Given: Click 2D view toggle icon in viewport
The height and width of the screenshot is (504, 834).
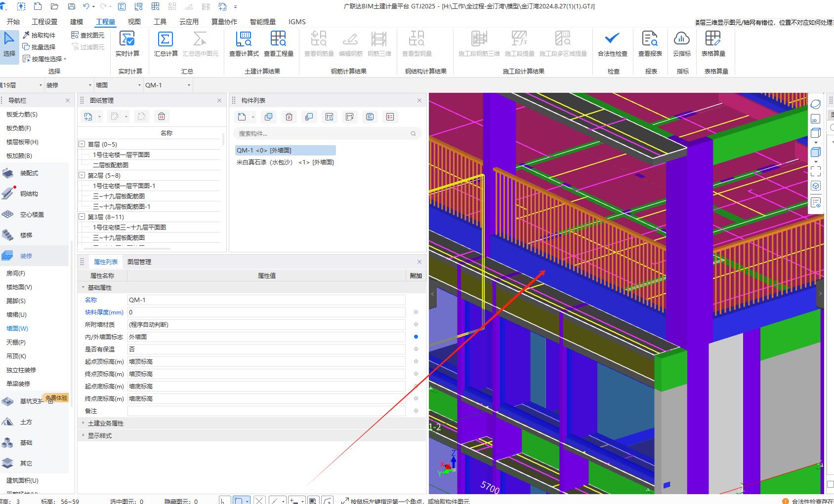Looking at the screenshot, I should click(x=816, y=119).
